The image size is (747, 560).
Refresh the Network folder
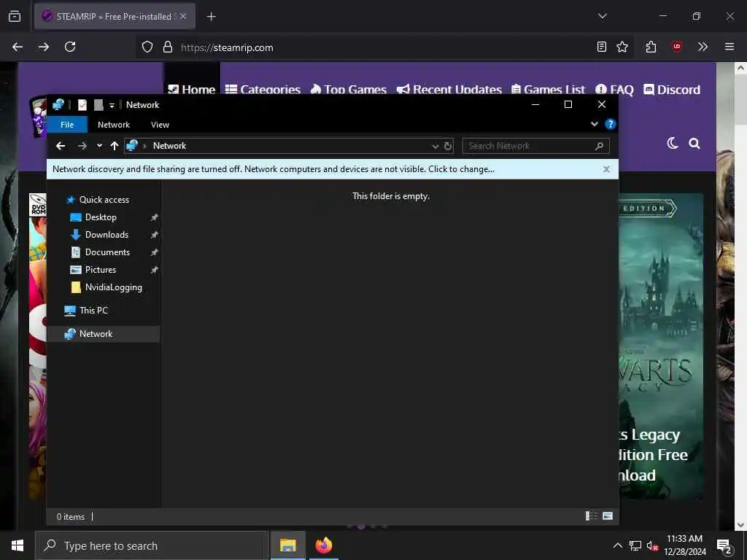(x=448, y=146)
